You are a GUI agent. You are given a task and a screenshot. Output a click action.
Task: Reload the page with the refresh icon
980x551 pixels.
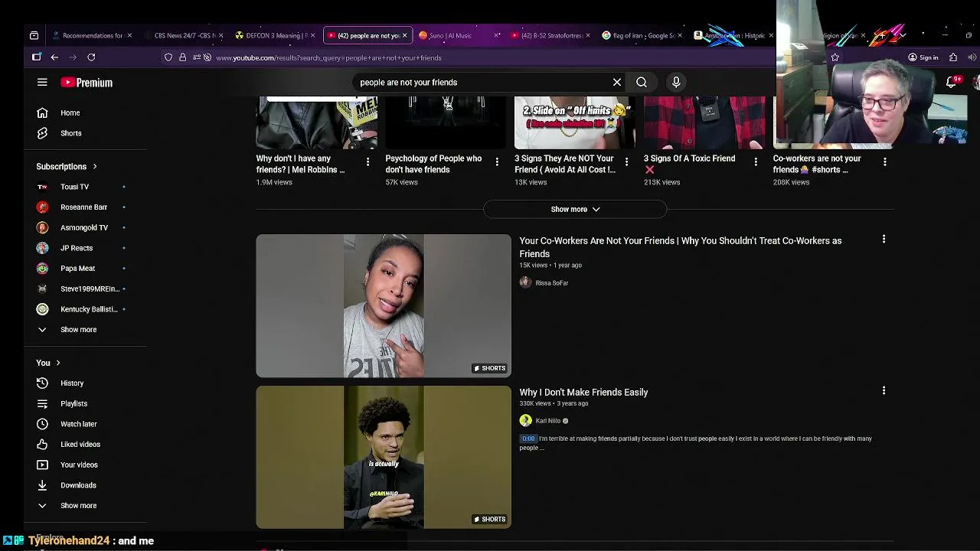pyautogui.click(x=91, y=57)
